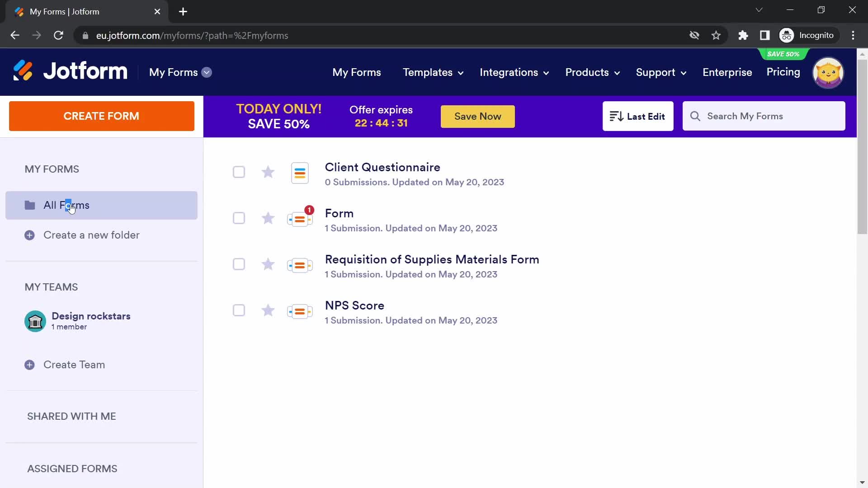
Task: Click the Create Form button icon
Action: (101, 116)
